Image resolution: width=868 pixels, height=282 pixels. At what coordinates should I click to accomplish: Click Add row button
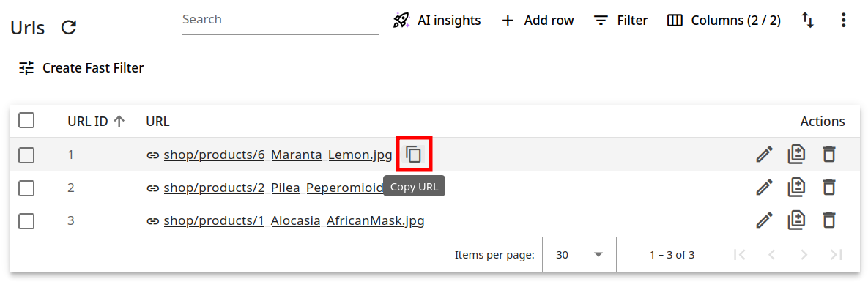[x=538, y=21]
